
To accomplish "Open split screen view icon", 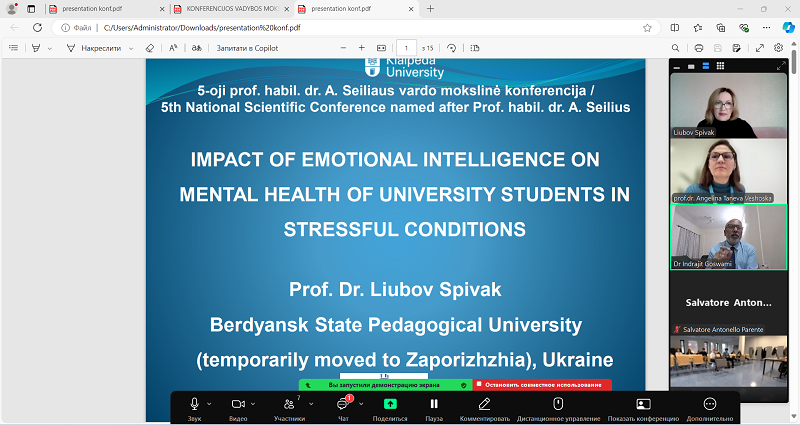I will pos(674,28).
